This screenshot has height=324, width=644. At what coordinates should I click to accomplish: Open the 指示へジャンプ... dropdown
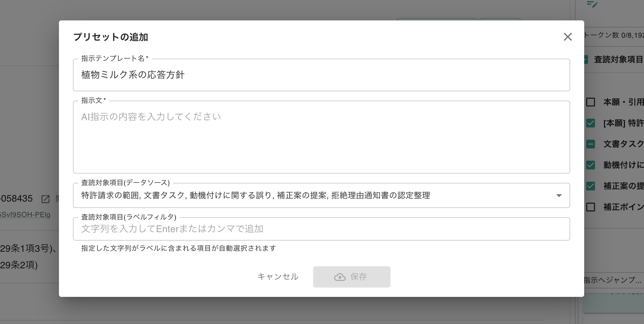(x=614, y=280)
